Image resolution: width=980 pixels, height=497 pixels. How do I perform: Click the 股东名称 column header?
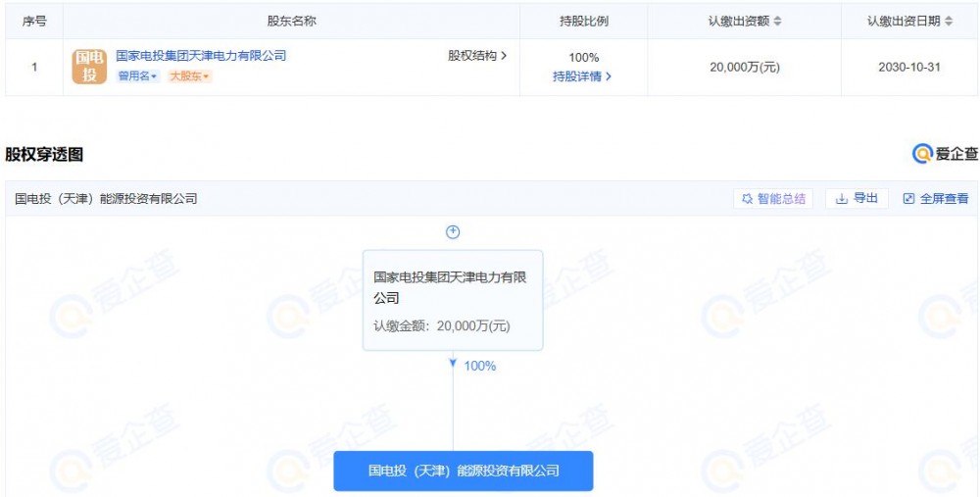pyautogui.click(x=291, y=21)
